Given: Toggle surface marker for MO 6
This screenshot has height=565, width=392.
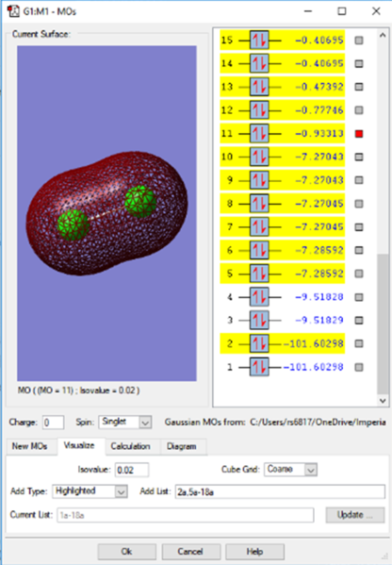Looking at the screenshot, I should click(x=359, y=250).
